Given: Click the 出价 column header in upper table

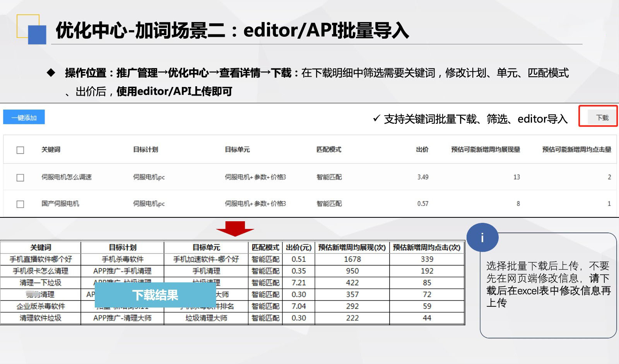Looking at the screenshot, I should pos(422,149).
